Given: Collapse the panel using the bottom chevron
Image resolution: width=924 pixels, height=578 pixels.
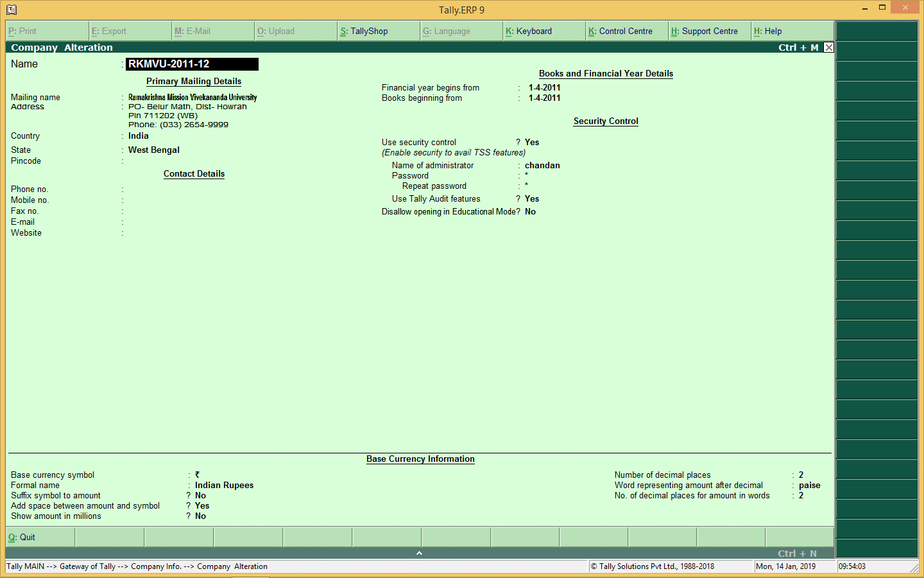Looking at the screenshot, I should pos(419,552).
